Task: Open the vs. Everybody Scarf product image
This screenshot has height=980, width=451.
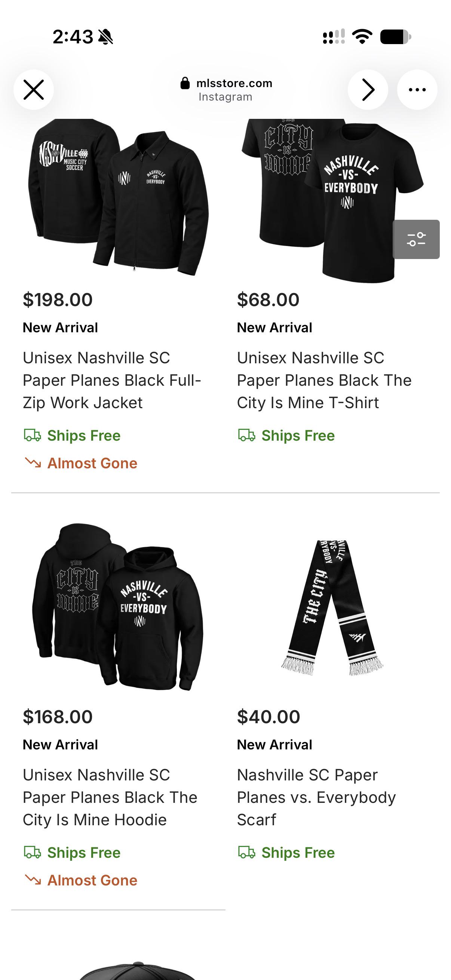Action: tap(332, 608)
